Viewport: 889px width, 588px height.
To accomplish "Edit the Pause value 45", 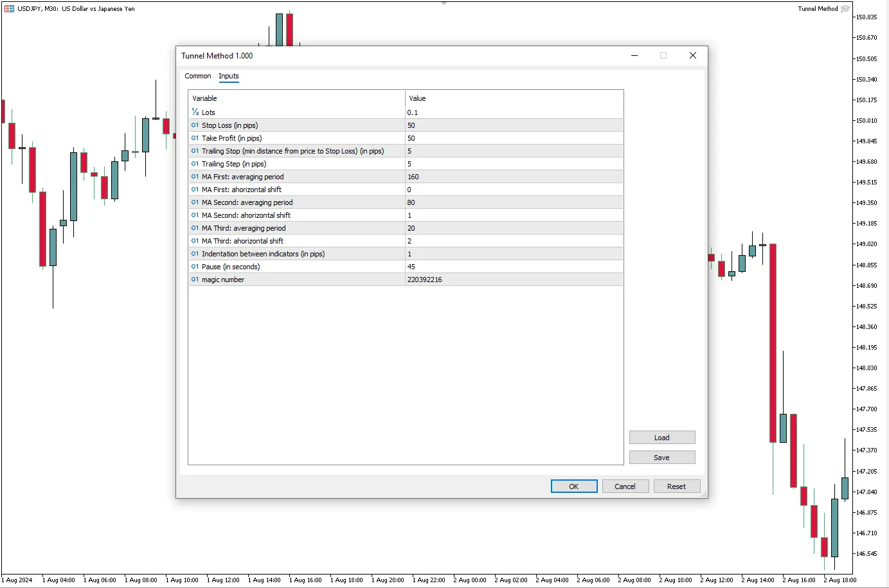I will pyautogui.click(x=514, y=267).
